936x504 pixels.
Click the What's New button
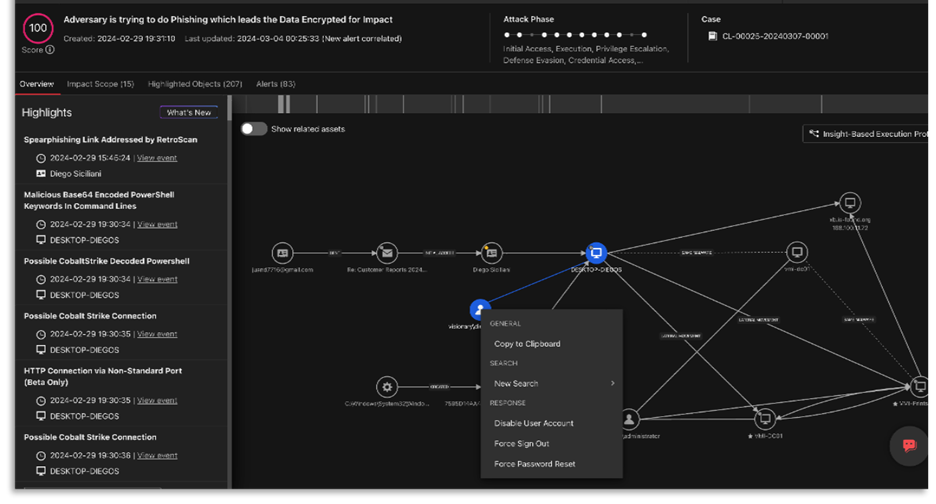(x=188, y=113)
